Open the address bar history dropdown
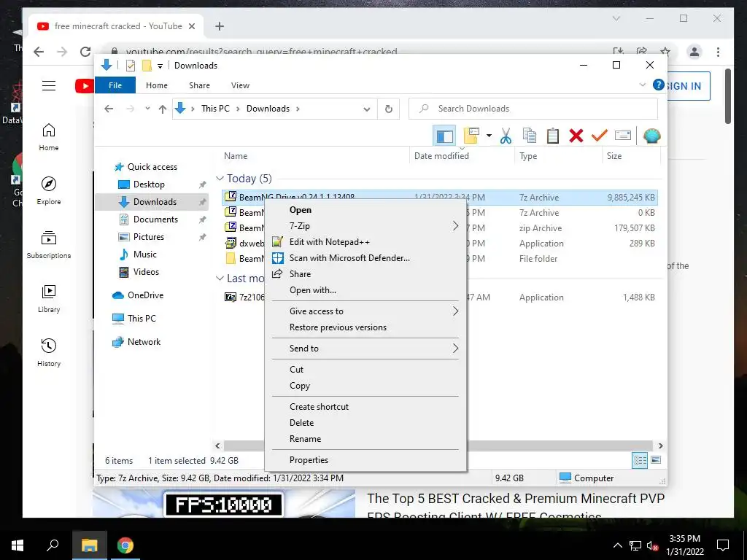The image size is (747, 560). click(x=367, y=109)
